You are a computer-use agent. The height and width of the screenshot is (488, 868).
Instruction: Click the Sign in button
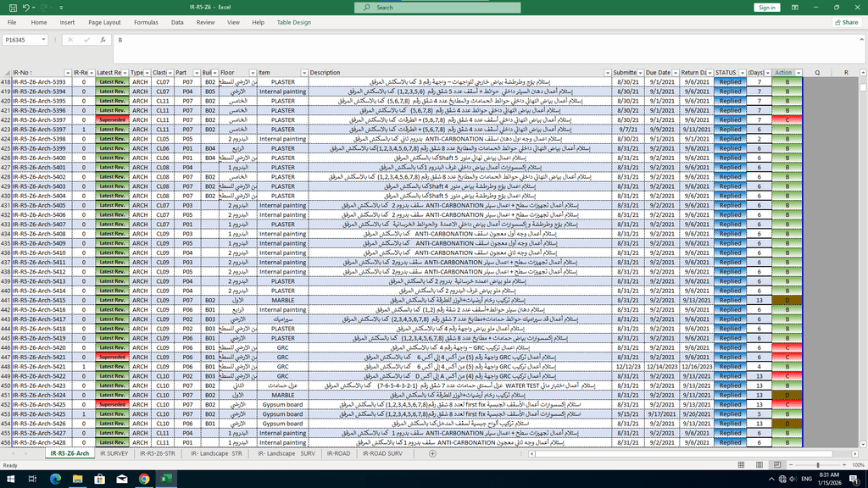click(766, 8)
